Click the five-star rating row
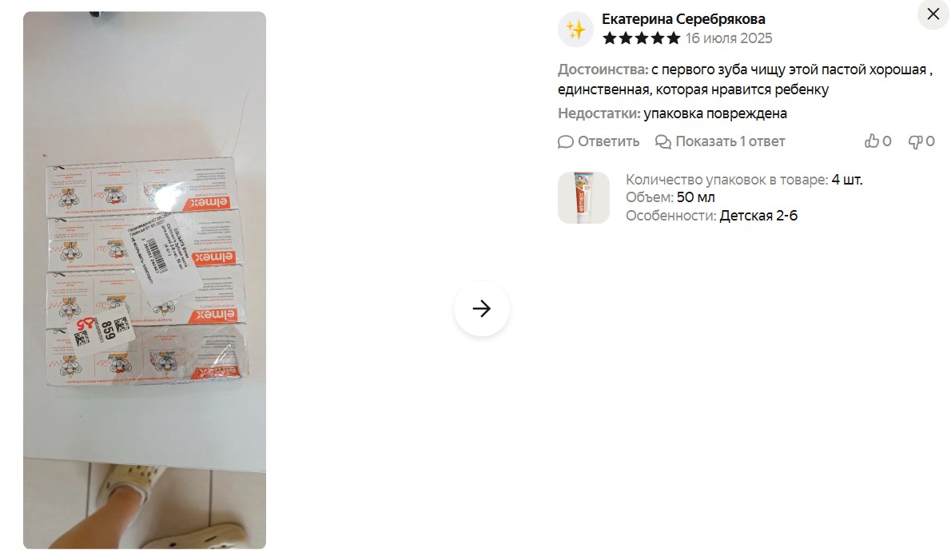Viewport: 951px width, 560px height. tap(642, 39)
